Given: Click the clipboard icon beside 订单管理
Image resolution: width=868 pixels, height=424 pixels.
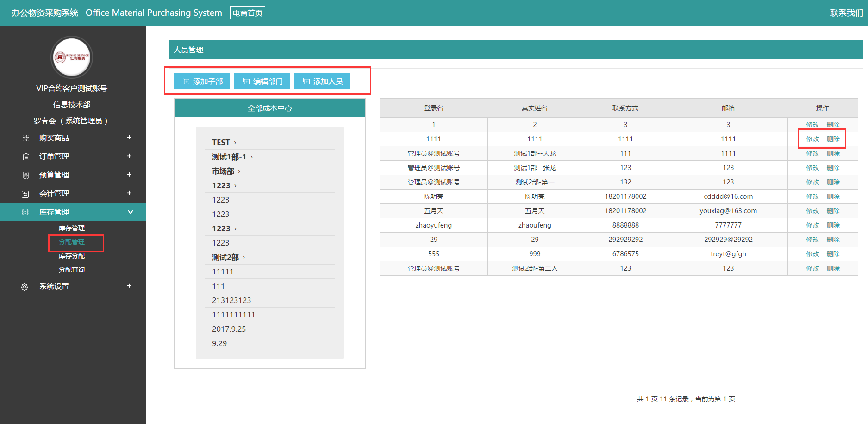Looking at the screenshot, I should [26, 157].
